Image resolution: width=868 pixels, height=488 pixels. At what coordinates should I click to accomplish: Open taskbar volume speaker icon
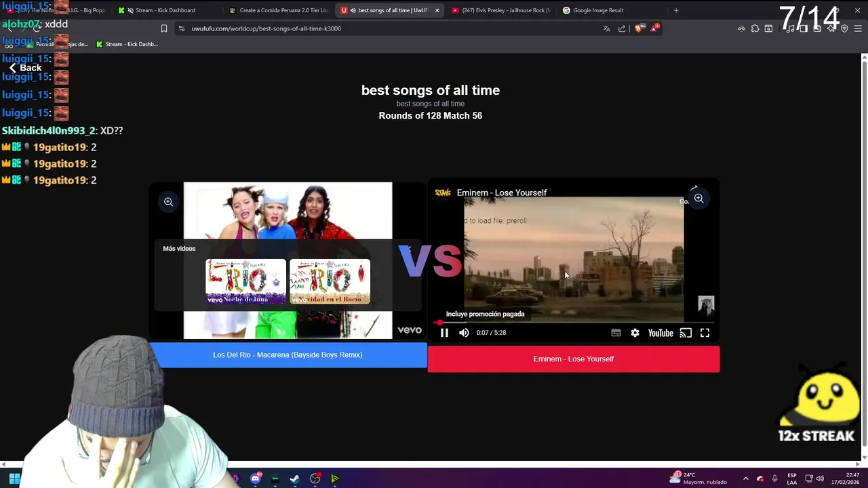820,479
